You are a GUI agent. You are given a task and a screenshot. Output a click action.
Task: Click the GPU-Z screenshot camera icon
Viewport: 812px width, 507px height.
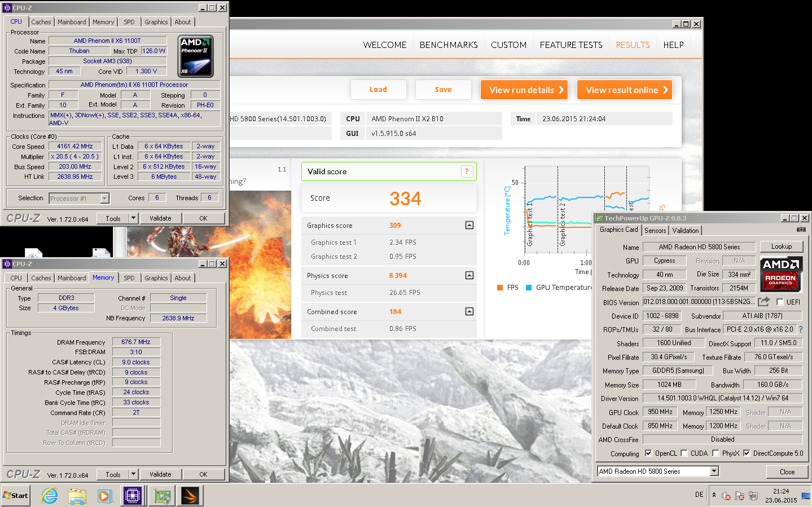(x=801, y=230)
